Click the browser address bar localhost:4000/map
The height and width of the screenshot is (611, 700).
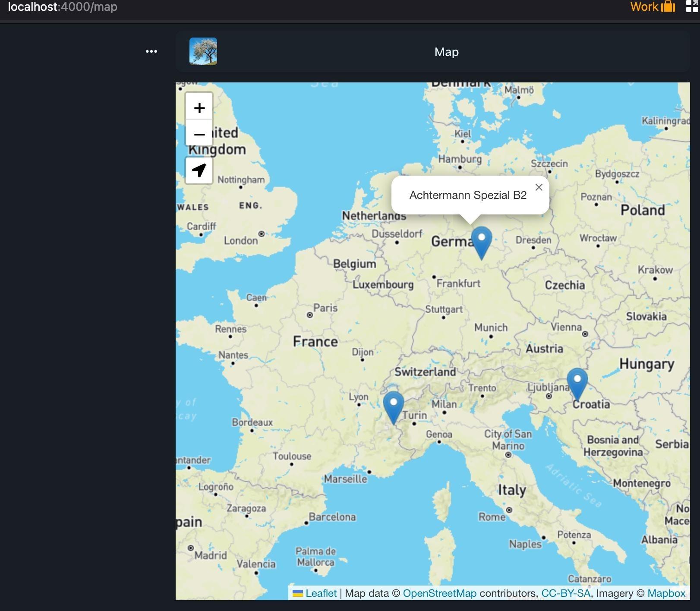63,6
